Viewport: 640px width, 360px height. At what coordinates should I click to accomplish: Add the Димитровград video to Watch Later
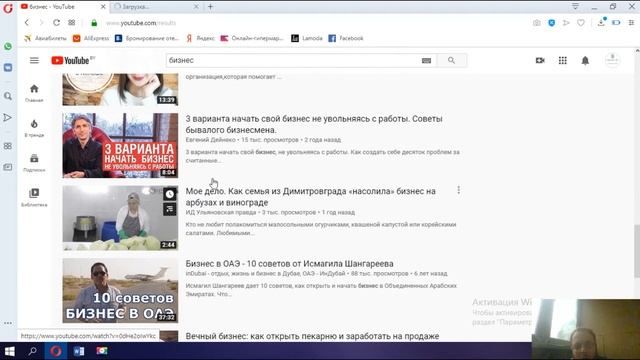(x=170, y=194)
